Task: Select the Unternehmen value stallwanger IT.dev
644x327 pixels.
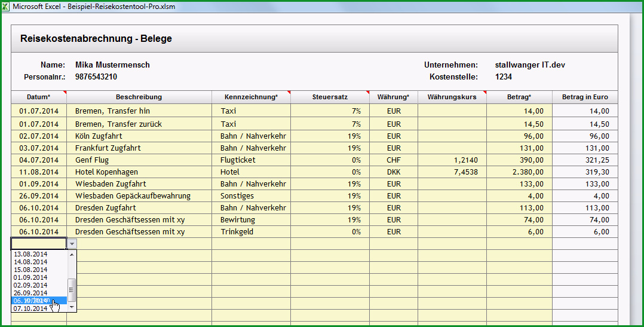Action: tap(530, 65)
